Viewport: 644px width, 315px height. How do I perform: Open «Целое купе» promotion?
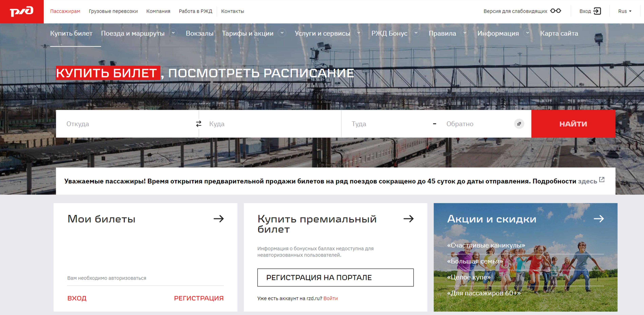[469, 277]
